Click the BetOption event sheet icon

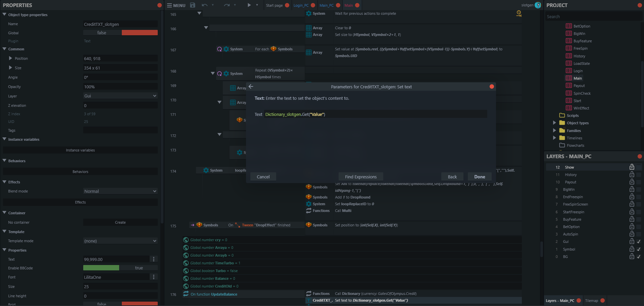pyautogui.click(x=569, y=26)
